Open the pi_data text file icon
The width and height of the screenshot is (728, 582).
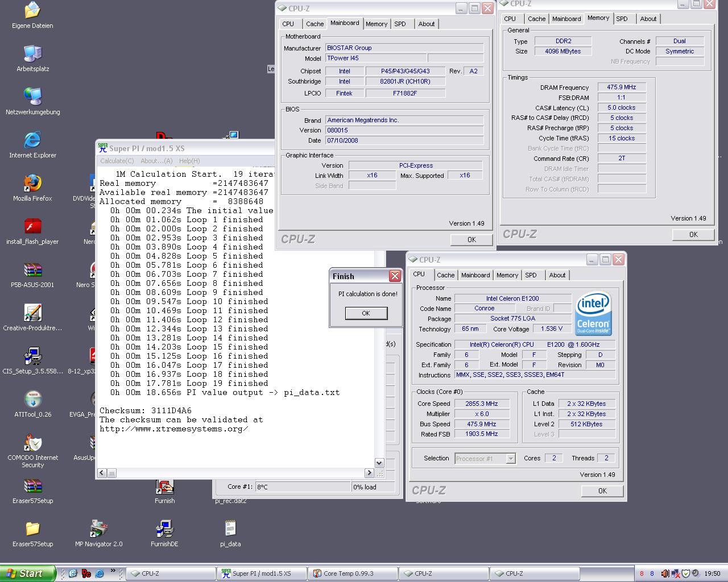230,534
